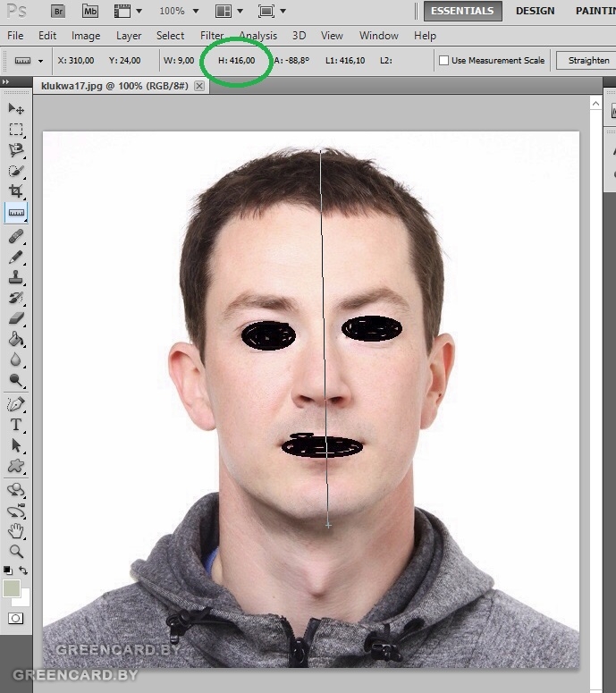616x693 pixels.
Task: Select the Blur tool
Action: [x=16, y=359]
